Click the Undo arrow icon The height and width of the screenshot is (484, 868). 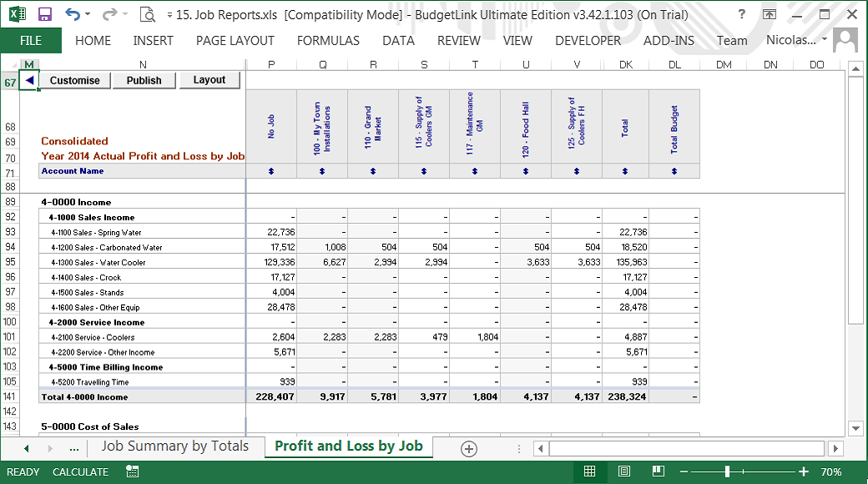tap(73, 14)
